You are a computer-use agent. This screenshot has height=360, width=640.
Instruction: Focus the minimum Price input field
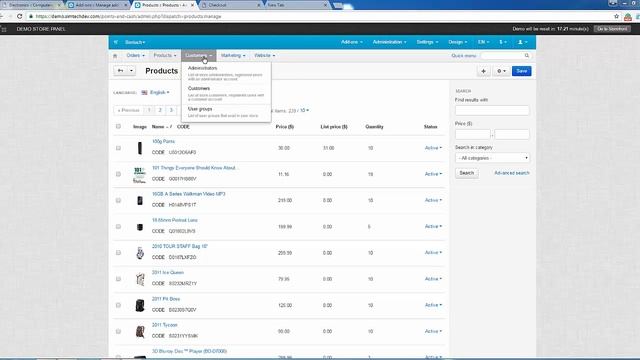point(473,134)
